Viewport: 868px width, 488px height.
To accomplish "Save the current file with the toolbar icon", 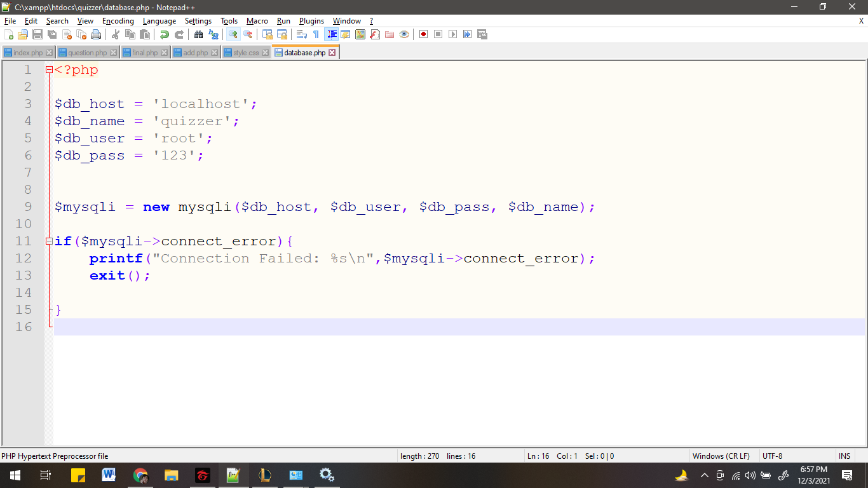I will (x=37, y=34).
